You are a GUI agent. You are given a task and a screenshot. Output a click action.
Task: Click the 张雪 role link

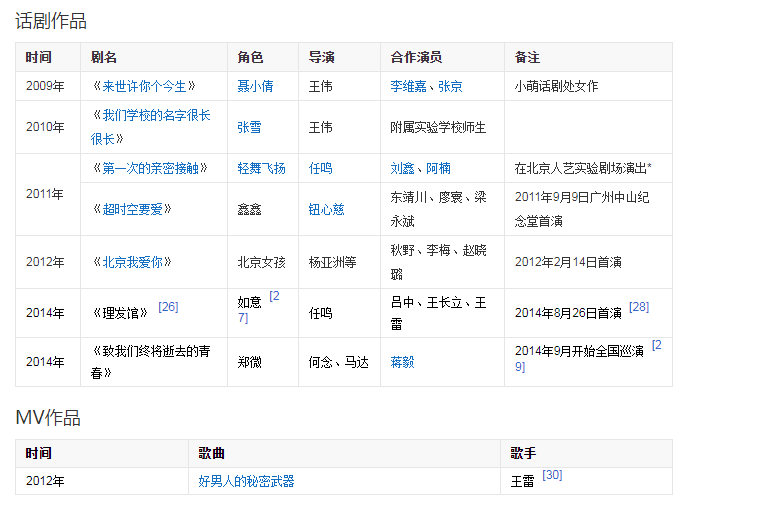249,127
